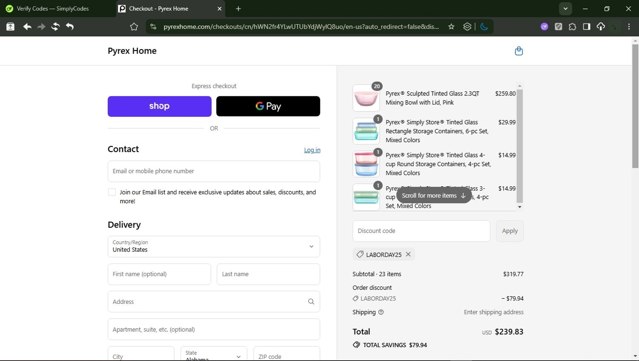Click the star icon inside address bar
639x361 pixels.
(451, 26)
